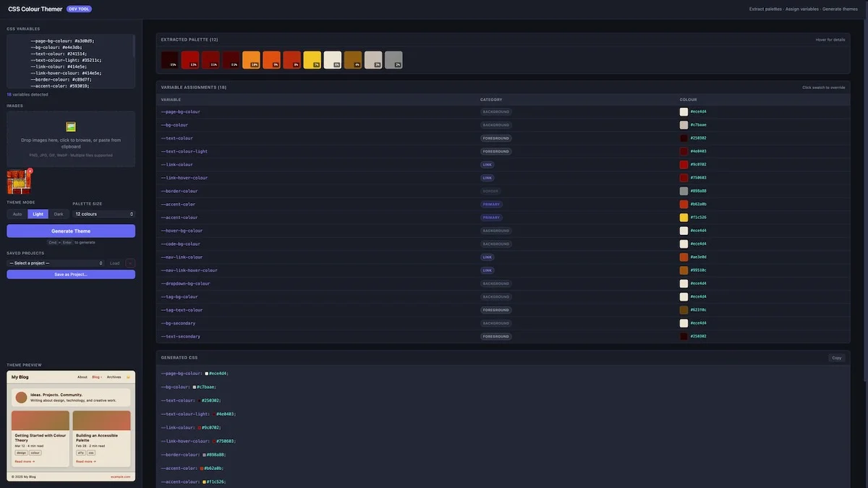Viewport: 868px width, 488px height.
Task: Select the Light theme mode
Action: pos(38,214)
